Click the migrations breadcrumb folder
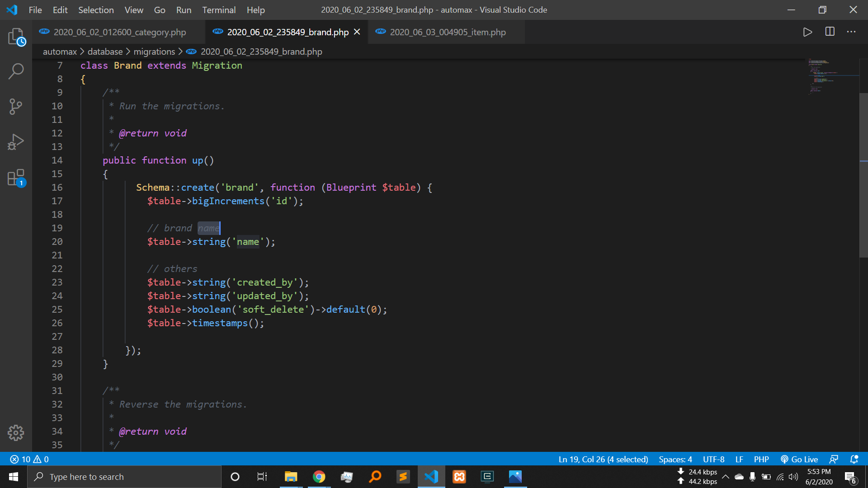 pyautogui.click(x=154, y=52)
